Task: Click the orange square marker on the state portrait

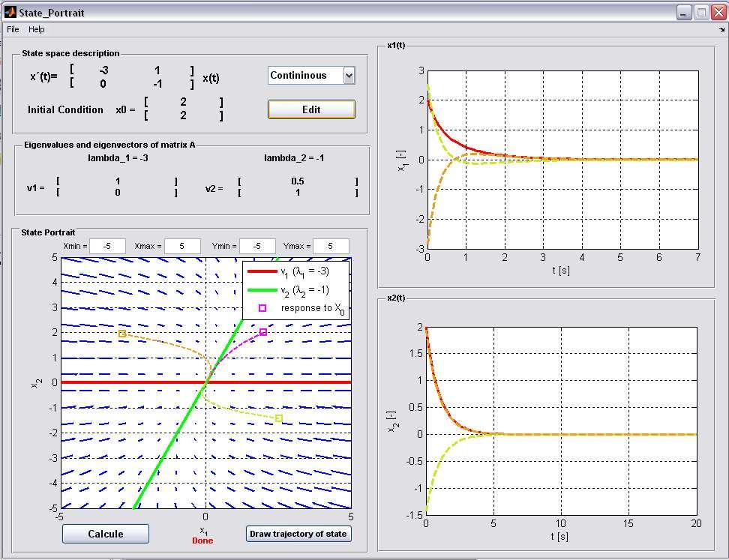Action: click(121, 333)
